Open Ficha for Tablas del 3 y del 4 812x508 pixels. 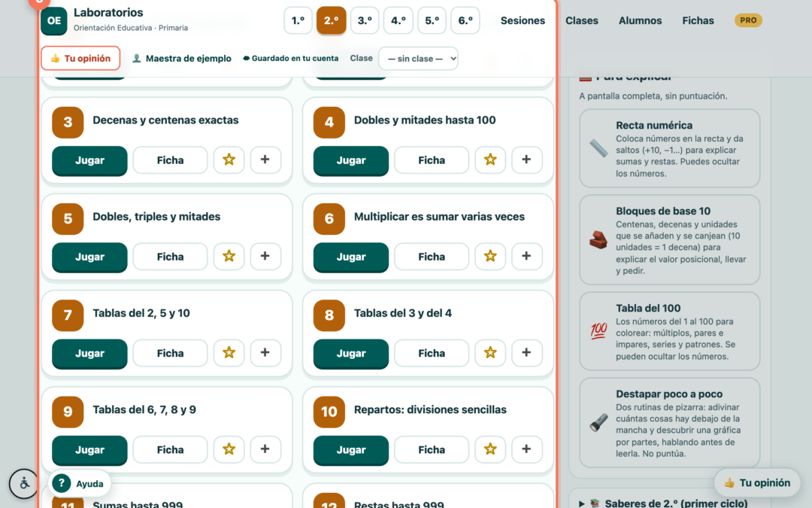click(x=432, y=353)
